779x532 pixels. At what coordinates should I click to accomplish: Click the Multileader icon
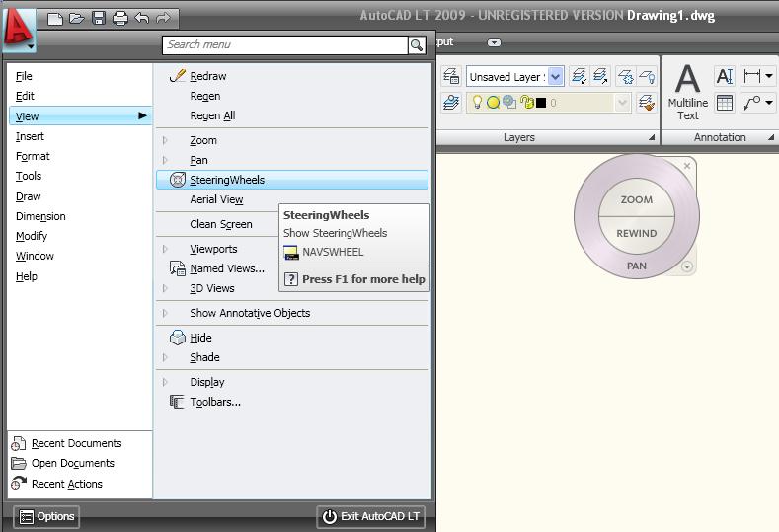[751, 103]
